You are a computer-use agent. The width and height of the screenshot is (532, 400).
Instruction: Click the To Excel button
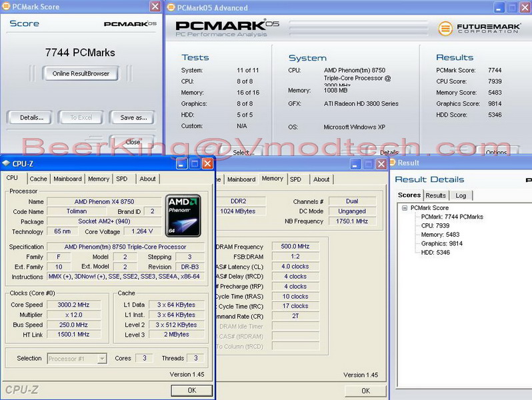pyautogui.click(x=81, y=117)
